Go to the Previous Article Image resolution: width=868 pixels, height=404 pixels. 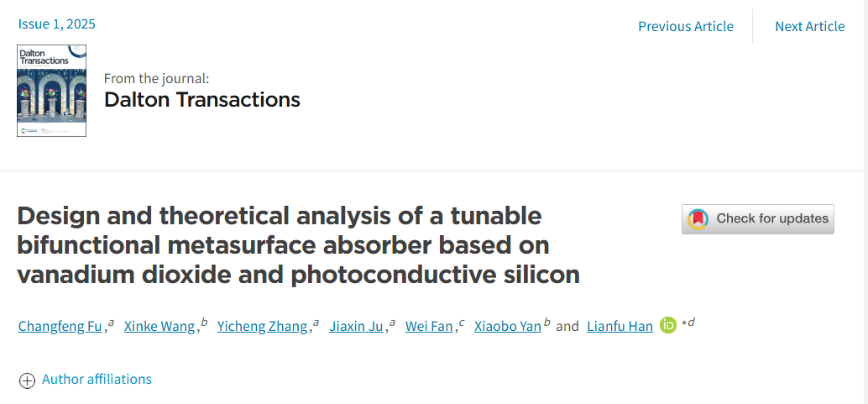click(686, 26)
